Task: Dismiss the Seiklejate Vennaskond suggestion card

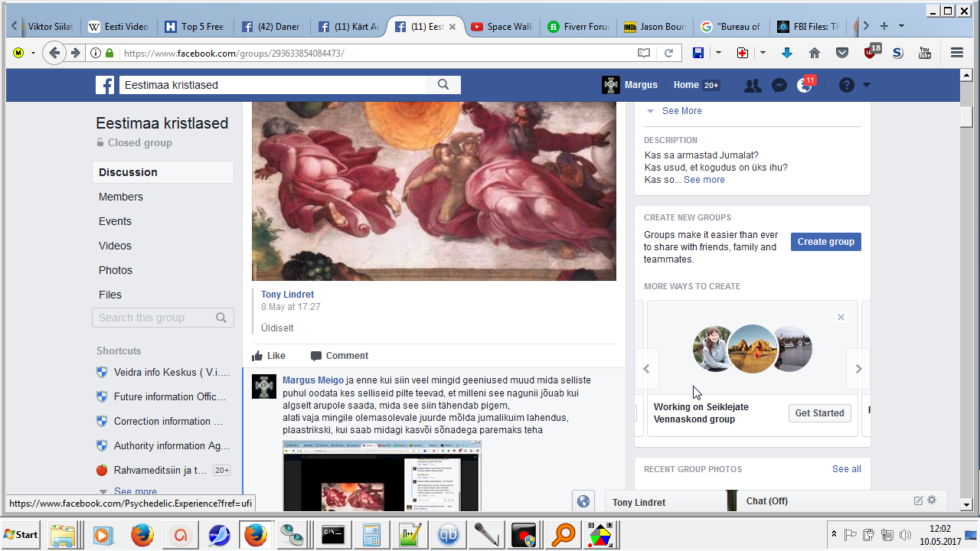Action: click(x=841, y=318)
